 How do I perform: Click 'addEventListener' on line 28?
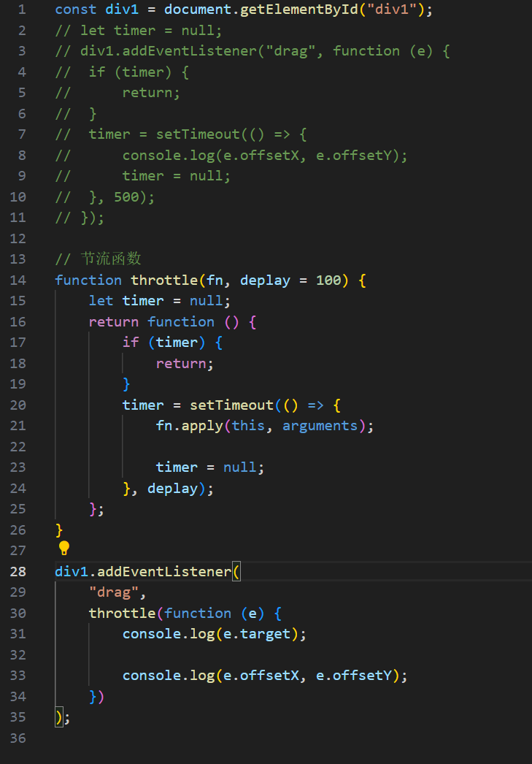point(164,571)
